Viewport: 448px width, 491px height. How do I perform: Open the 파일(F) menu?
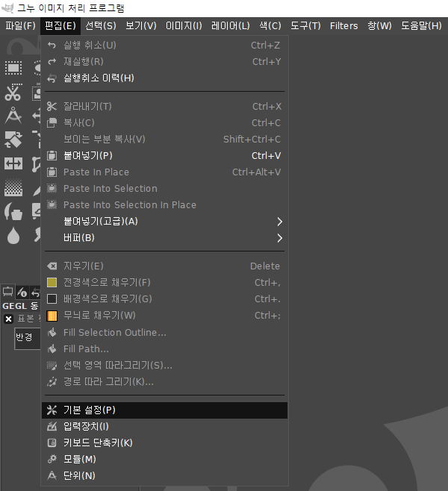(x=20, y=25)
